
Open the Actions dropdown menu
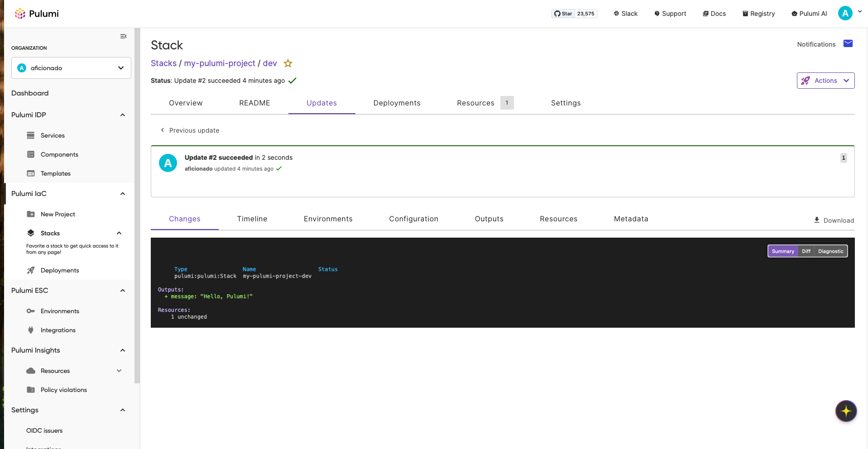(825, 81)
